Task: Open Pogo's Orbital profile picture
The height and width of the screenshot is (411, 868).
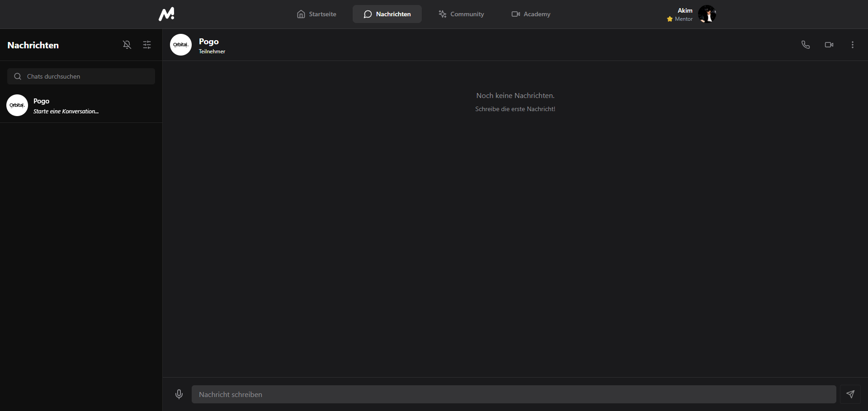Action: [x=180, y=45]
